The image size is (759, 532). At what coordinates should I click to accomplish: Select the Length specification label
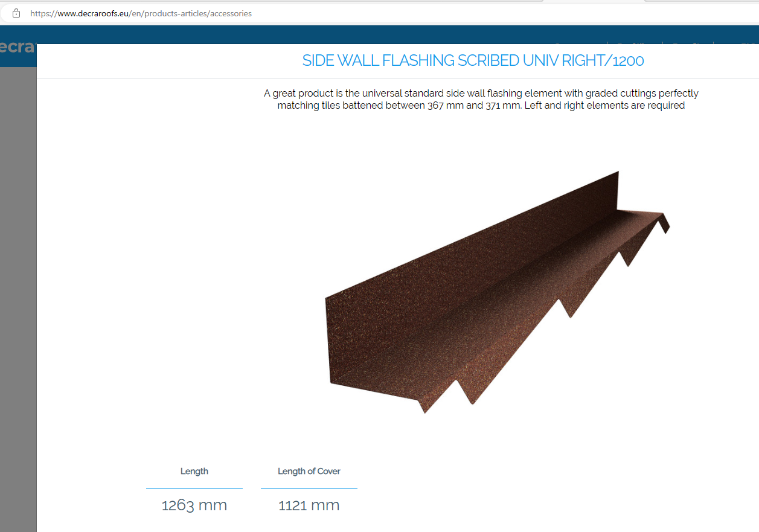coord(194,471)
